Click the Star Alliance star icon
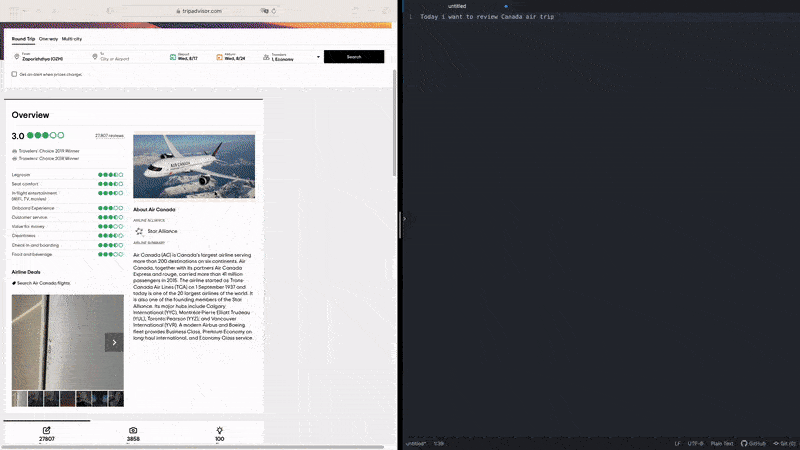 tap(139, 231)
